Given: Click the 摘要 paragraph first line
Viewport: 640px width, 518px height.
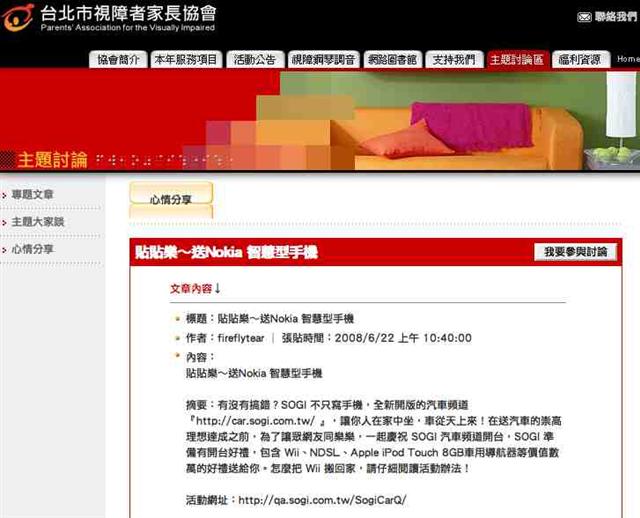Looking at the screenshot, I should coord(327,405).
